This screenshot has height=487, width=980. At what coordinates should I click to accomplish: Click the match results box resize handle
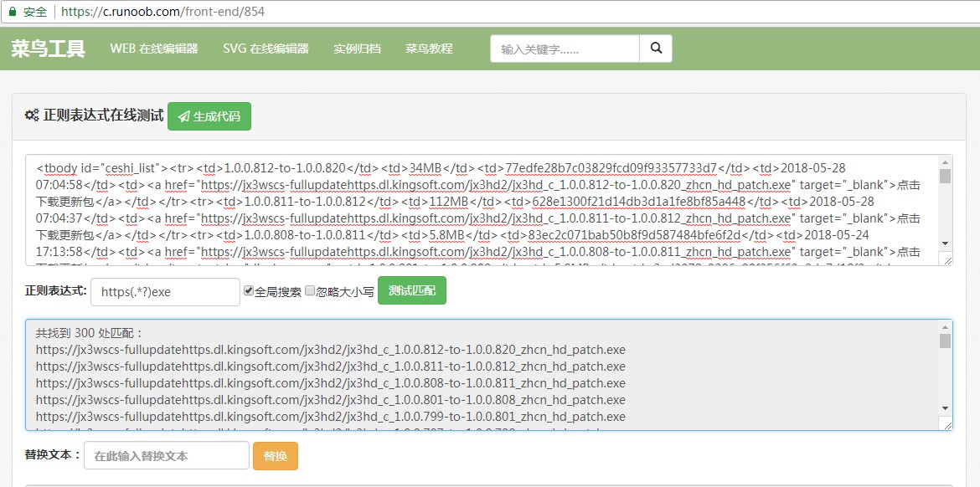coord(946,425)
